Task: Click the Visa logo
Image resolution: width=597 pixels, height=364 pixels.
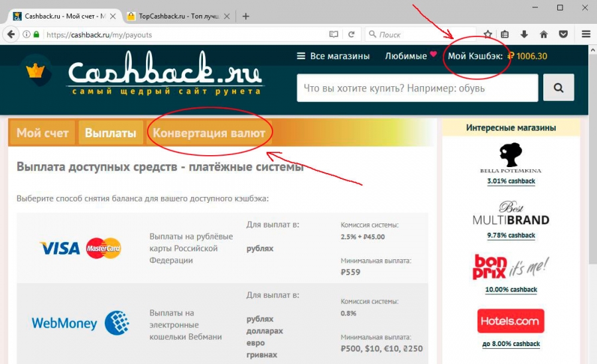Action: pos(60,248)
